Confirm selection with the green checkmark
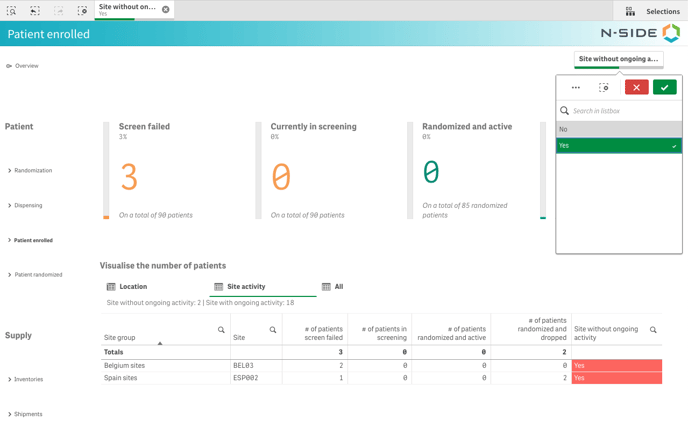Viewport: 688px width, 443px height. [x=664, y=88]
